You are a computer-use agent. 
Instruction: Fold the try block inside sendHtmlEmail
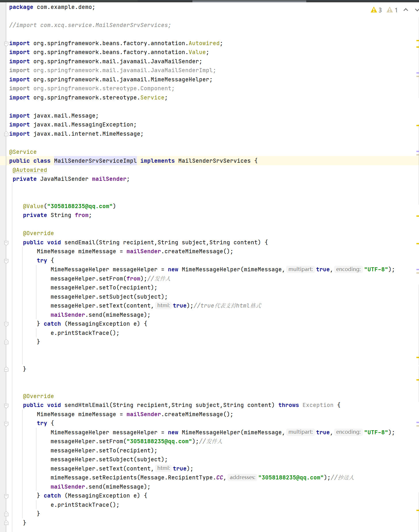[6, 424]
